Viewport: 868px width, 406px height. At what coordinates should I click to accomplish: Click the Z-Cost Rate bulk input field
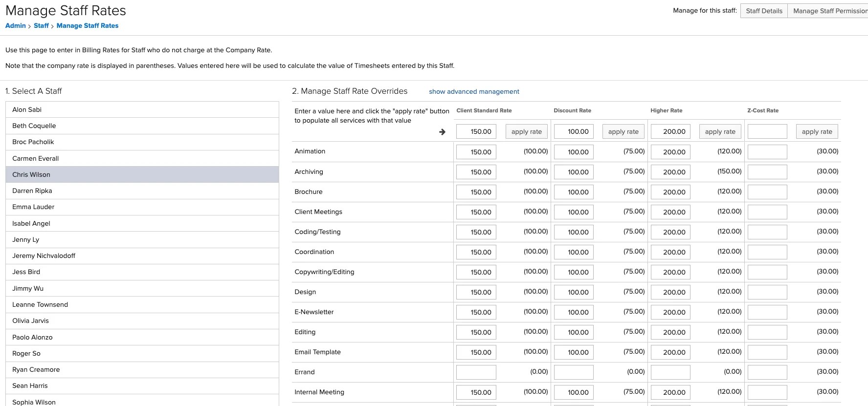click(x=767, y=131)
